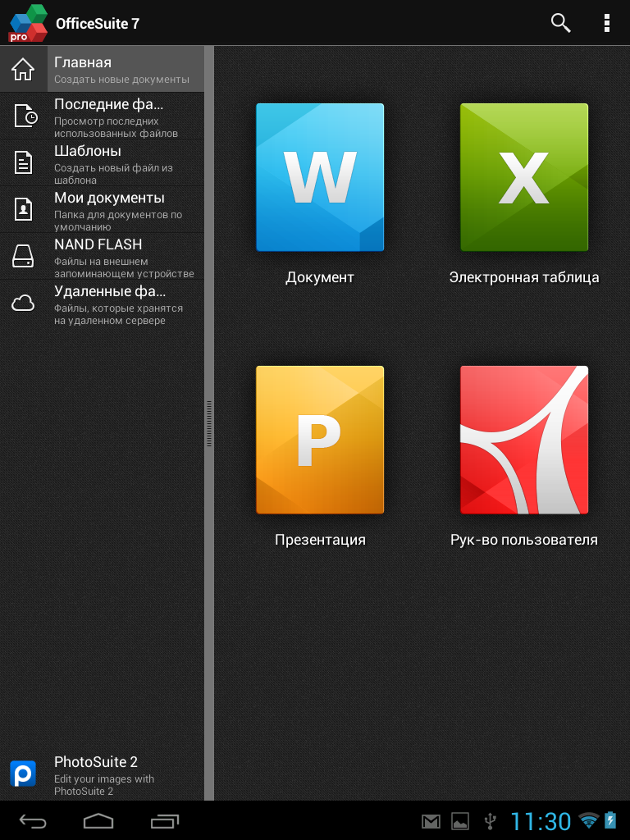Viewport: 630px width, 840px height.
Task: Select the Шаблоны menu entry
Action: tap(102, 162)
